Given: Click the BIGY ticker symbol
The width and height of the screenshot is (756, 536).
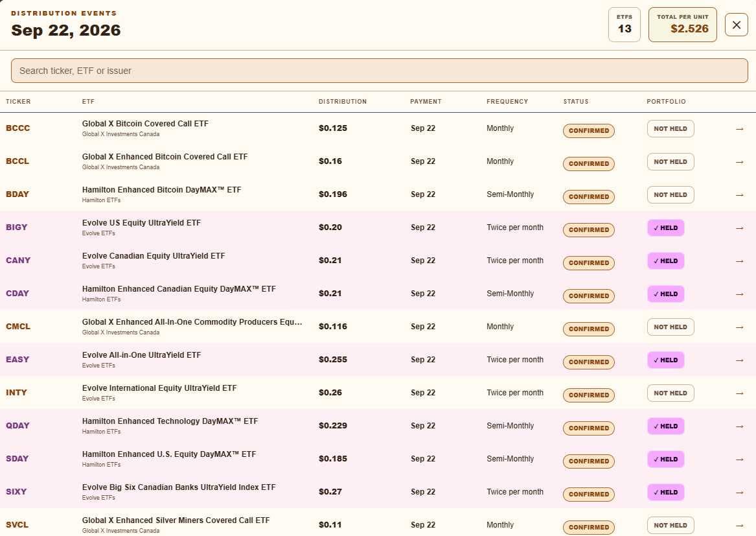Looking at the screenshot, I should click(16, 227).
